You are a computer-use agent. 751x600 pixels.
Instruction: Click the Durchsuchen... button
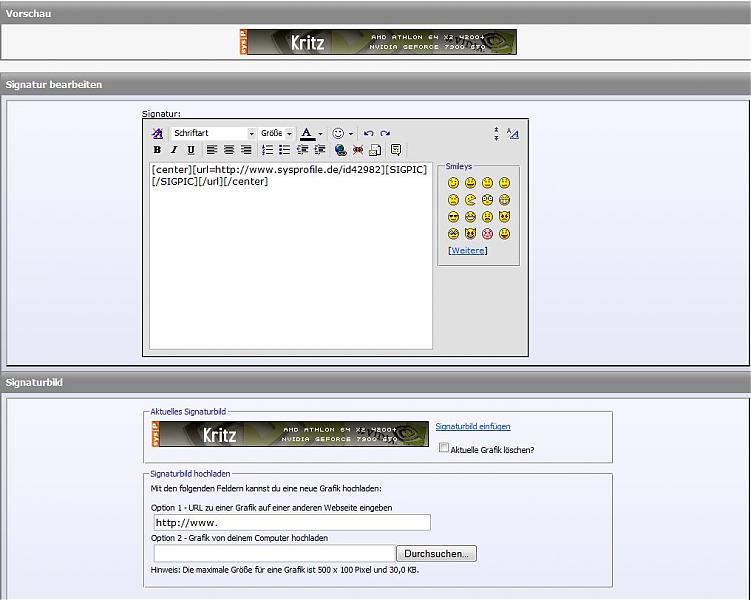tap(437, 553)
